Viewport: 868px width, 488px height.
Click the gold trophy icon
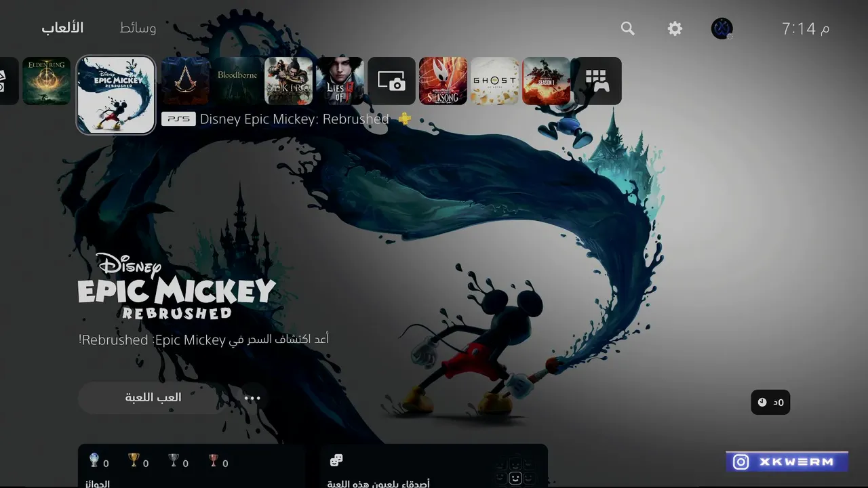point(134,461)
